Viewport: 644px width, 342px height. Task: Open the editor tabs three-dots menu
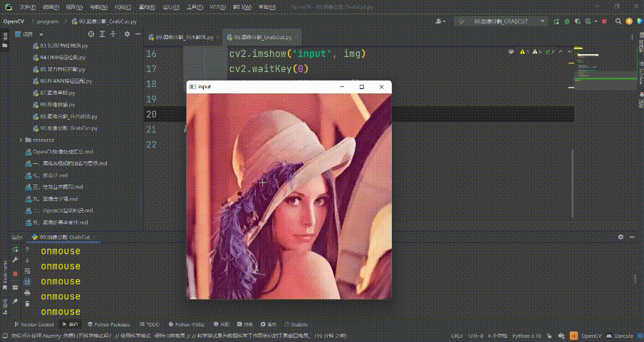click(x=632, y=37)
